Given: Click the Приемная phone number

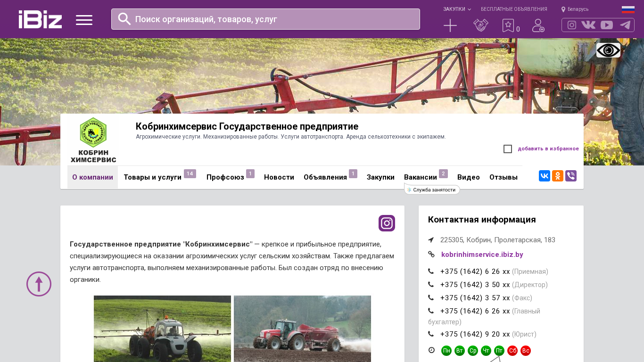Looking at the screenshot, I should point(475,271).
